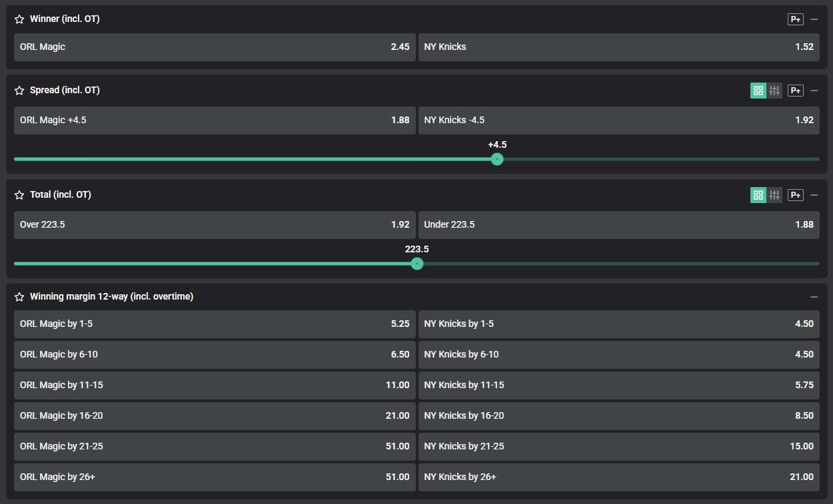Click the P+ icon in Spread section
Screen dimensions: 833x504
[795, 91]
